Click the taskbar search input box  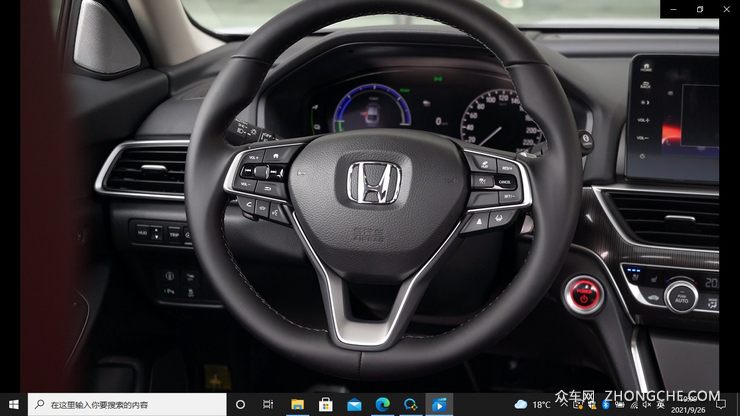[x=128, y=404]
